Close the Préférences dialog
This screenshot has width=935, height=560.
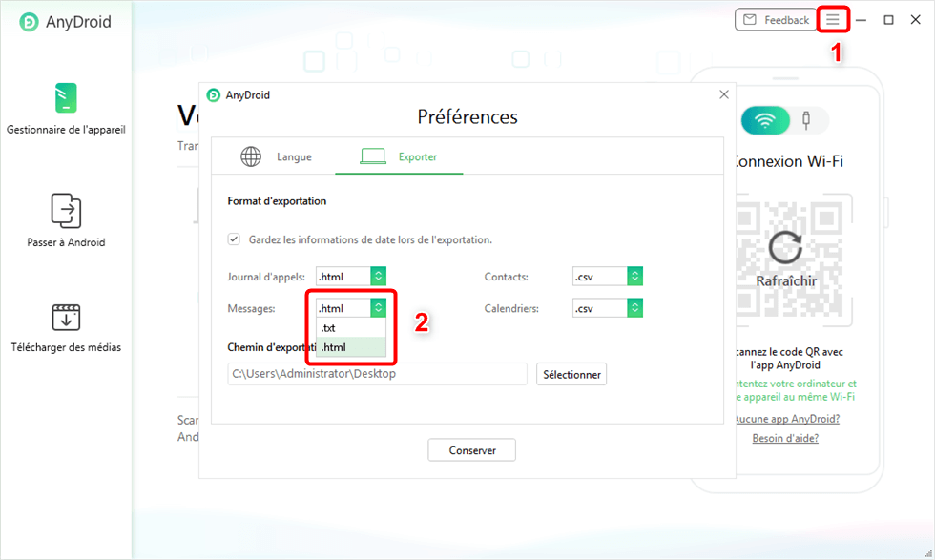[724, 94]
